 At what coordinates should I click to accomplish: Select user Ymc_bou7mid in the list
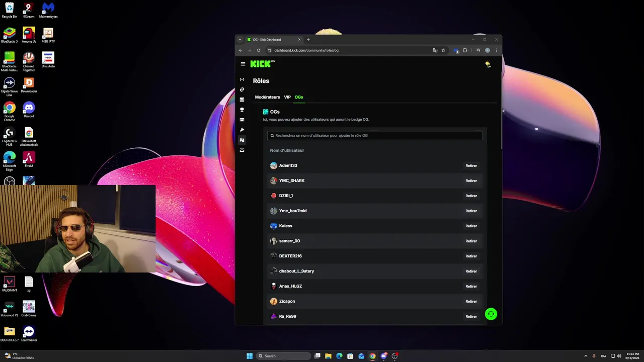pyautogui.click(x=293, y=211)
